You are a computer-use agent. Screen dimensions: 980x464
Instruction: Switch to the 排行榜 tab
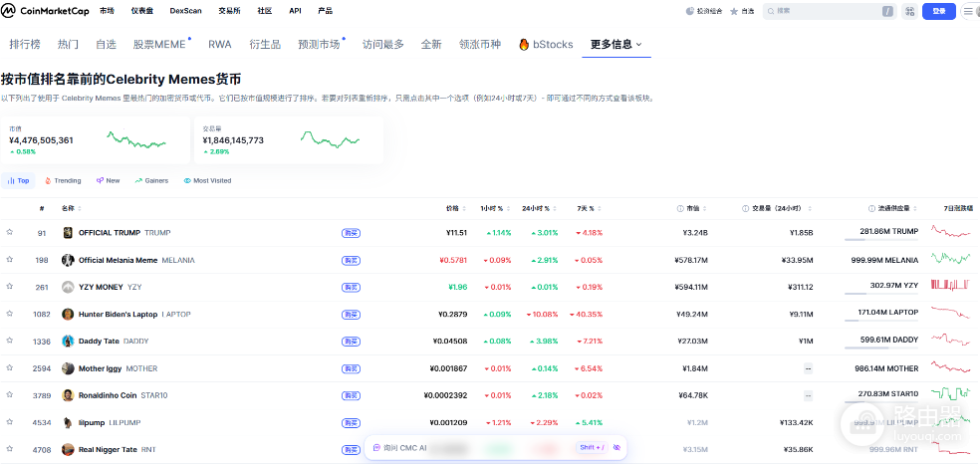(25, 45)
